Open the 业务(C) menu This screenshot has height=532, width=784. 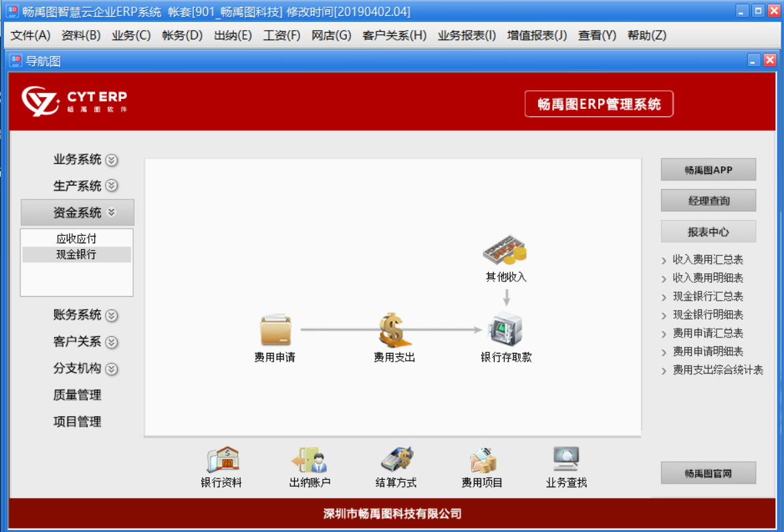point(131,35)
